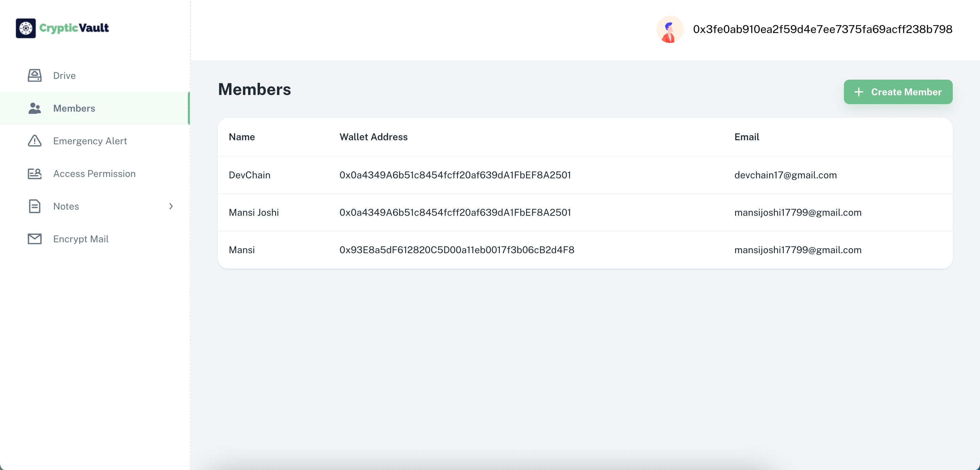Image resolution: width=980 pixels, height=470 pixels.
Task: Click the Access Permission icon
Action: click(x=35, y=174)
